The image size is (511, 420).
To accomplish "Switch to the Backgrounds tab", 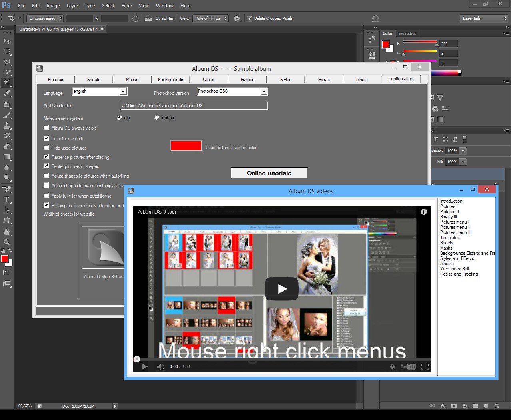I will click(170, 80).
